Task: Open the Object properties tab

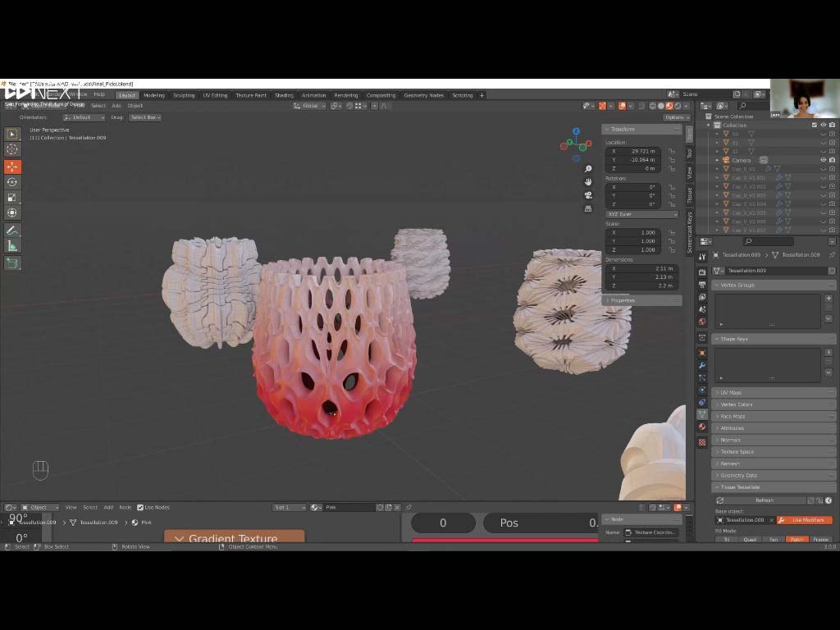Action: pos(702,353)
